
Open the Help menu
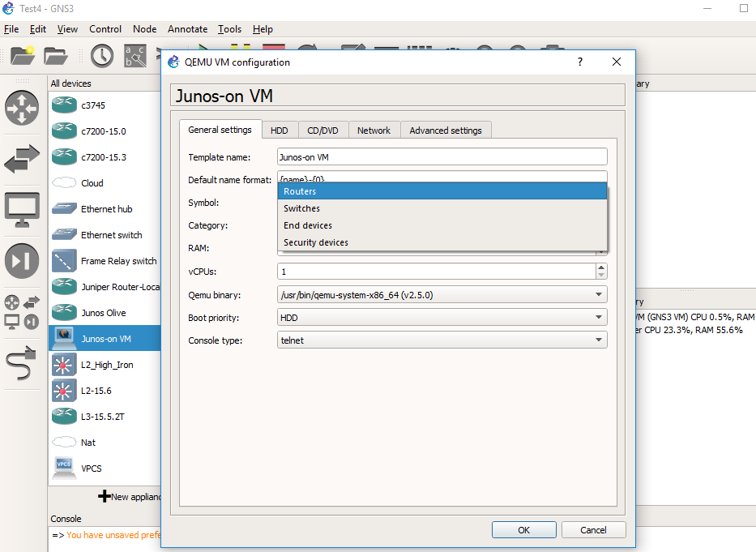pos(263,29)
